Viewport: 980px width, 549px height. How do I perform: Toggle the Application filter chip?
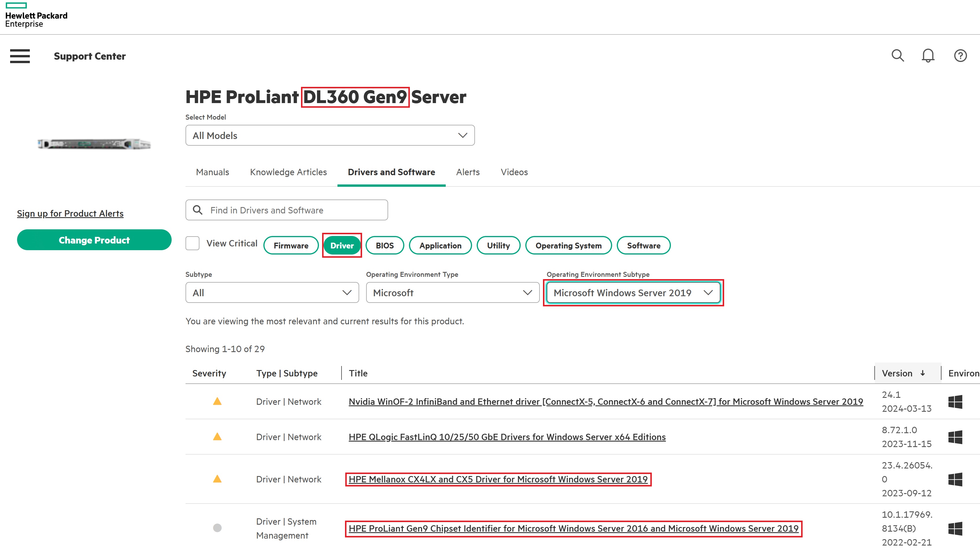pos(440,246)
